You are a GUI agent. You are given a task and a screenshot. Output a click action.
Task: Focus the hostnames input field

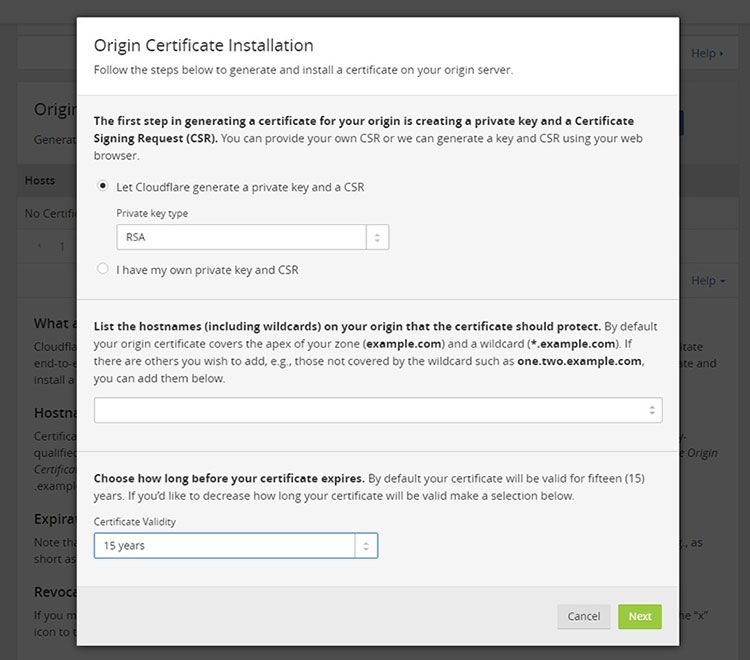(x=368, y=410)
